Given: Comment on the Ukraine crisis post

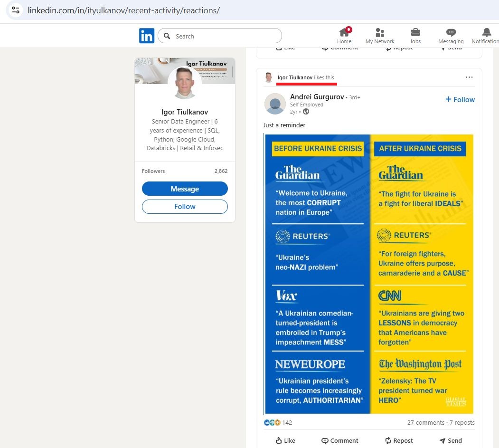Looking at the screenshot, I should (x=339, y=440).
